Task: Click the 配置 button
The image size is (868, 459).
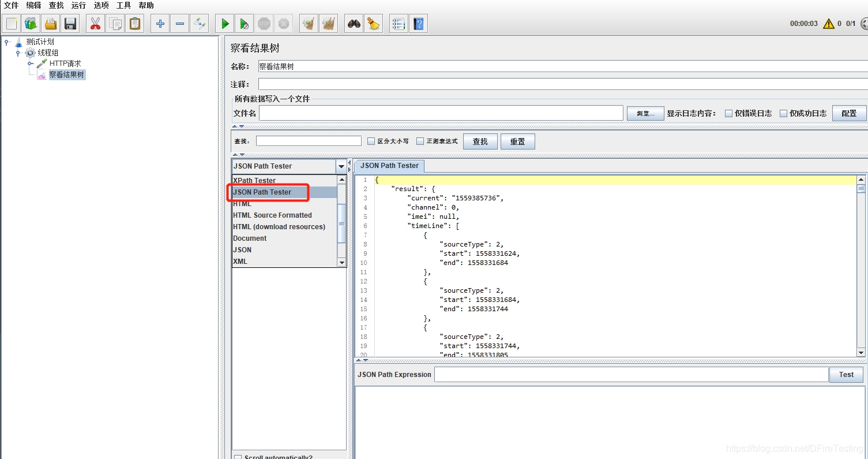Action: pyautogui.click(x=849, y=113)
